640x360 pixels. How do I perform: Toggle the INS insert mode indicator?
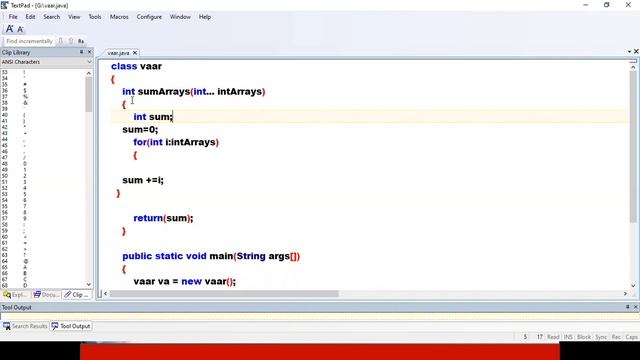point(568,337)
